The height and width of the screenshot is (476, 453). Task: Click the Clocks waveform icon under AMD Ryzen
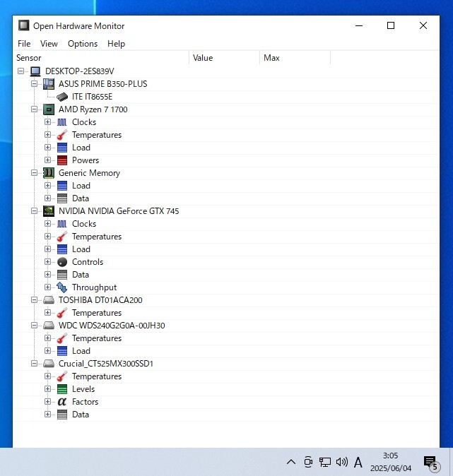pos(62,122)
